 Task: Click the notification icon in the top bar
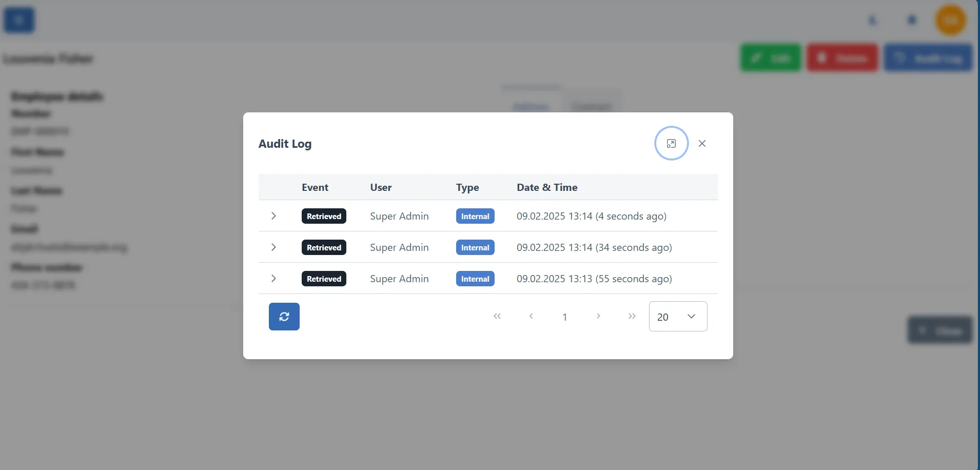pyautogui.click(x=912, y=19)
